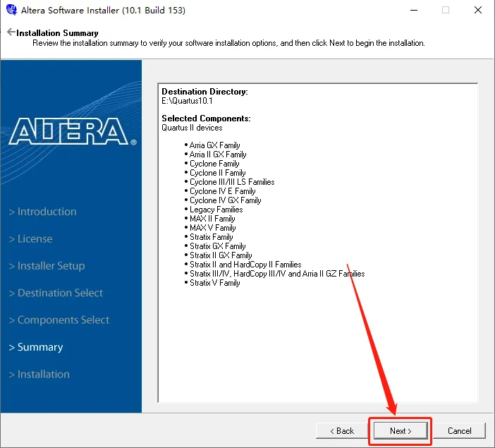Click the Installation Summary header title

57,33
